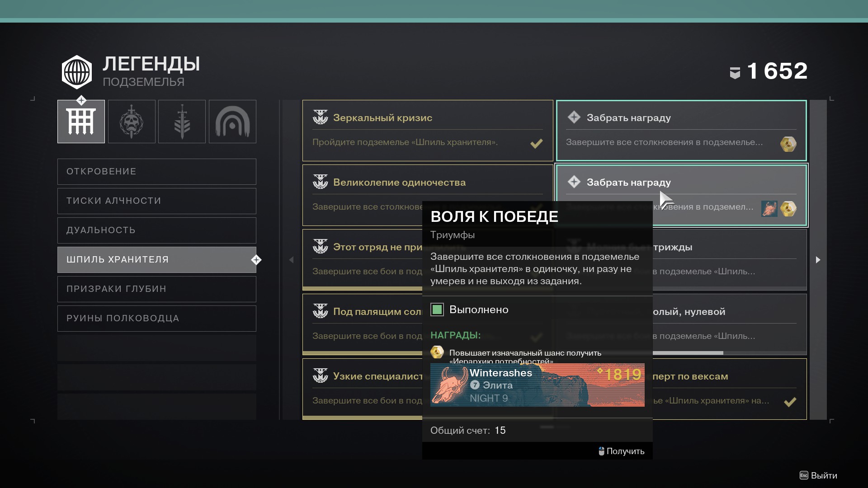The width and height of the screenshot is (868, 488).
Task: Click the checkmark on Зеркальный кризис triumph
Action: 536,144
